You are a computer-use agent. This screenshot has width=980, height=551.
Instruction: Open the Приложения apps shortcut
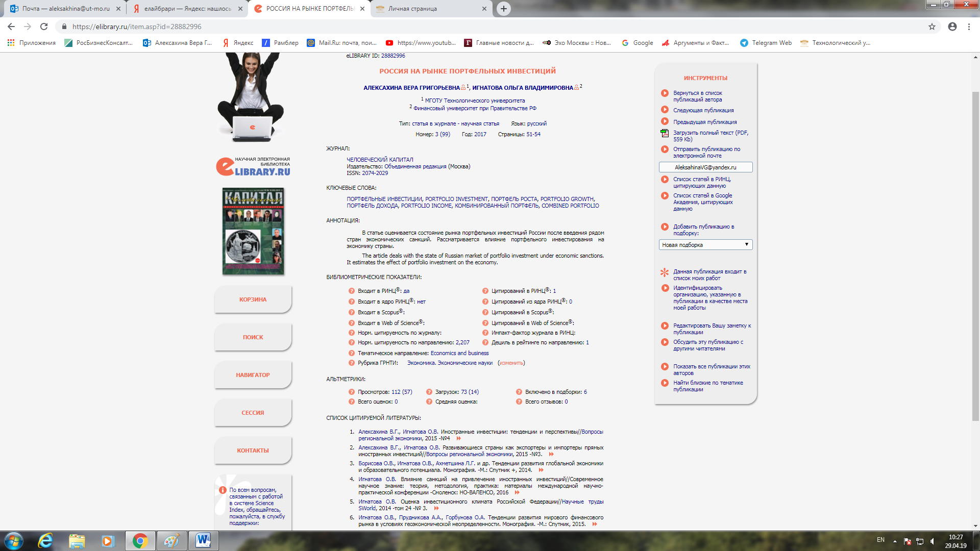[x=32, y=43]
